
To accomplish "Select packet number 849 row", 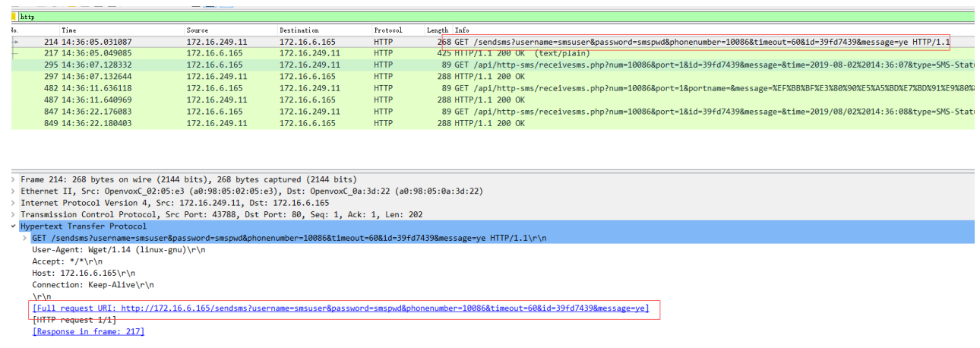I will [x=493, y=122].
